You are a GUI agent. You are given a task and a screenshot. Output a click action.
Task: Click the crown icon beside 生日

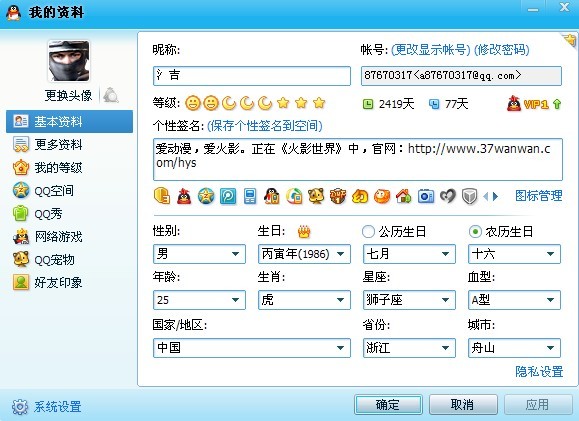pyautogui.click(x=304, y=232)
